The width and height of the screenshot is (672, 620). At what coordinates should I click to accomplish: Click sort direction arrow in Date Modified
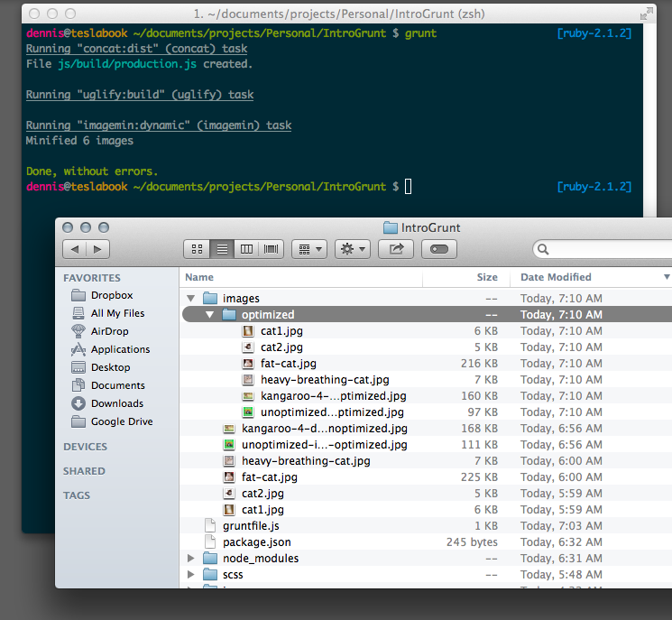coord(667,277)
